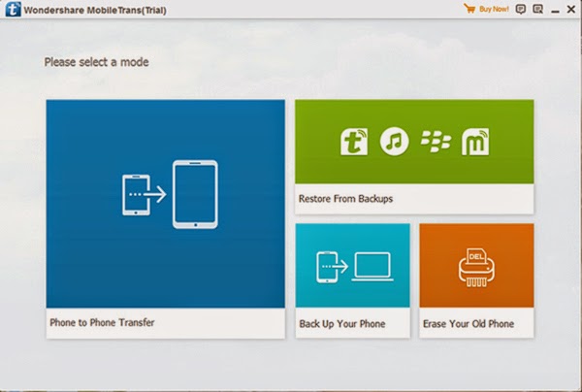Viewport: 582px width, 392px height.
Task: Click the 'Restore From Backups' label
Action: pos(345,199)
